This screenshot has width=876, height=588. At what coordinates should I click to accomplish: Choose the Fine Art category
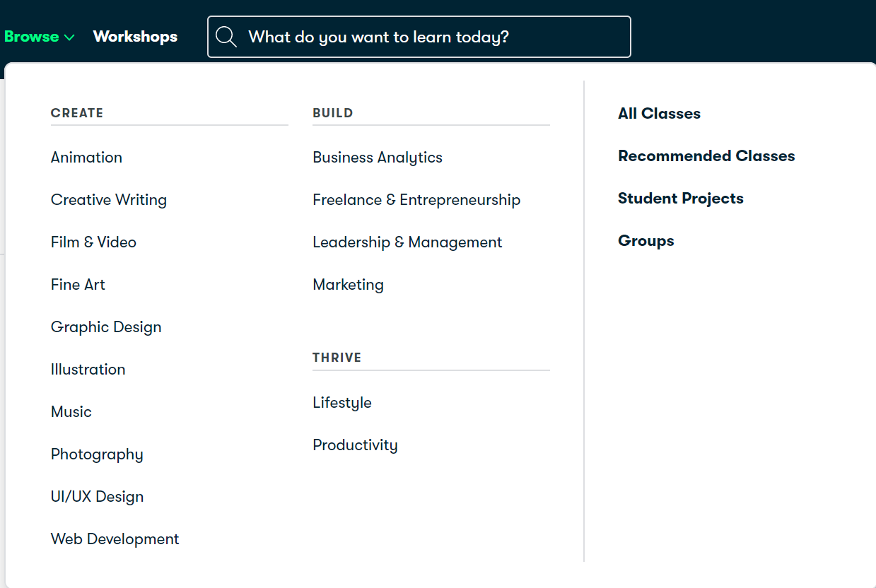tap(78, 285)
